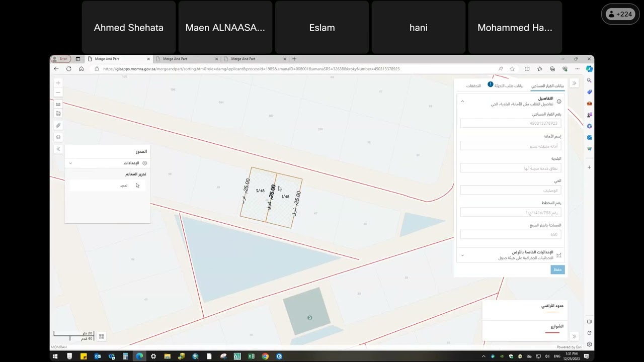Reload the browser page
Screen dimensions: 644x362
click(69, 69)
